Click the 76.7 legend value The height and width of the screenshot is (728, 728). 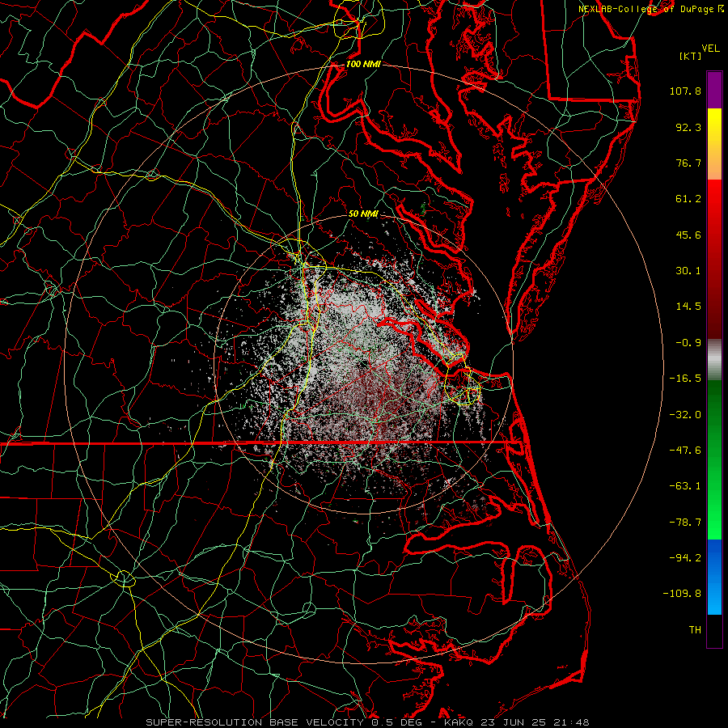click(688, 163)
